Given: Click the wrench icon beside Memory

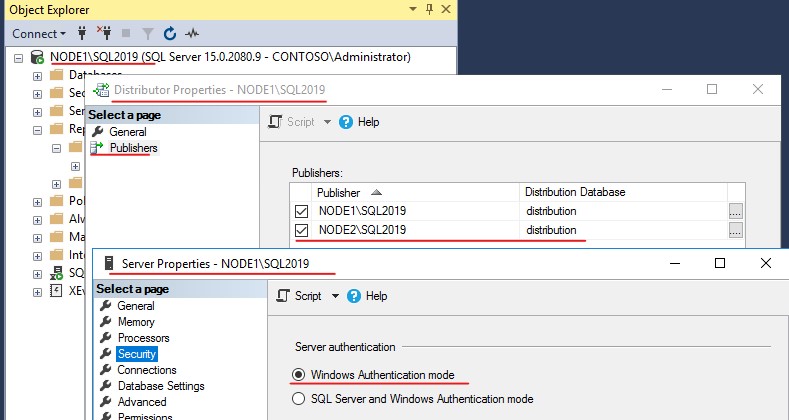Looking at the screenshot, I should 106,321.
